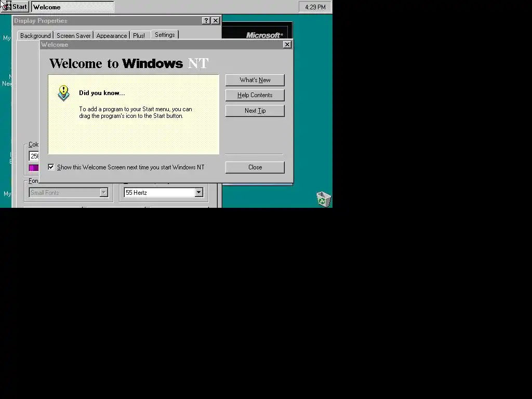Click the Welcome to Windows NT heading
The image size is (532, 399).
[129, 63]
